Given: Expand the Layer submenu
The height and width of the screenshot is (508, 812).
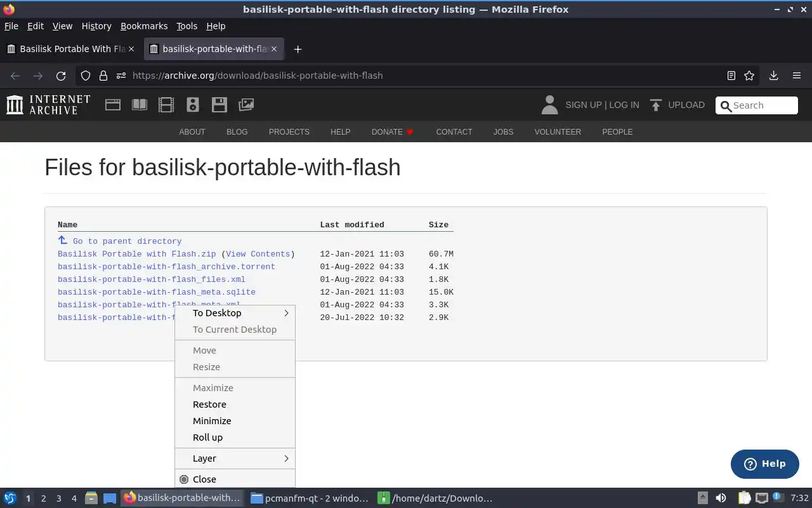Looking at the screenshot, I should (x=235, y=458).
